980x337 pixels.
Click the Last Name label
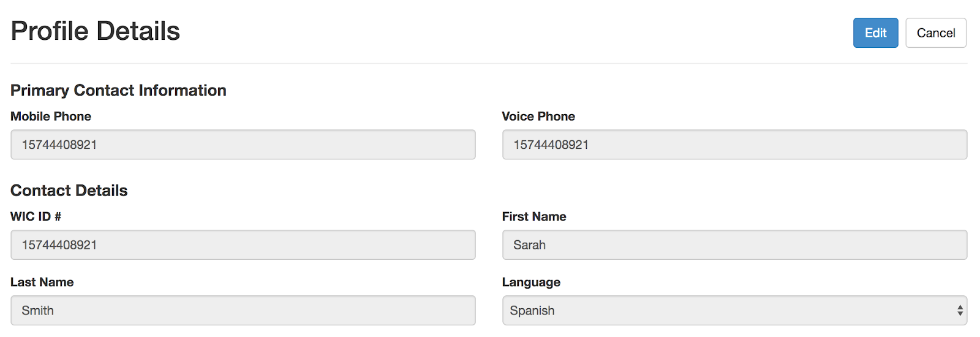tap(42, 282)
